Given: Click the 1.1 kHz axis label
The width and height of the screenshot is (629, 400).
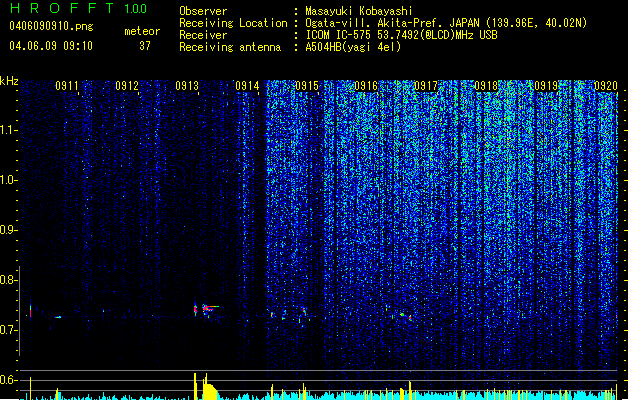Looking at the screenshot, I should [8, 130].
